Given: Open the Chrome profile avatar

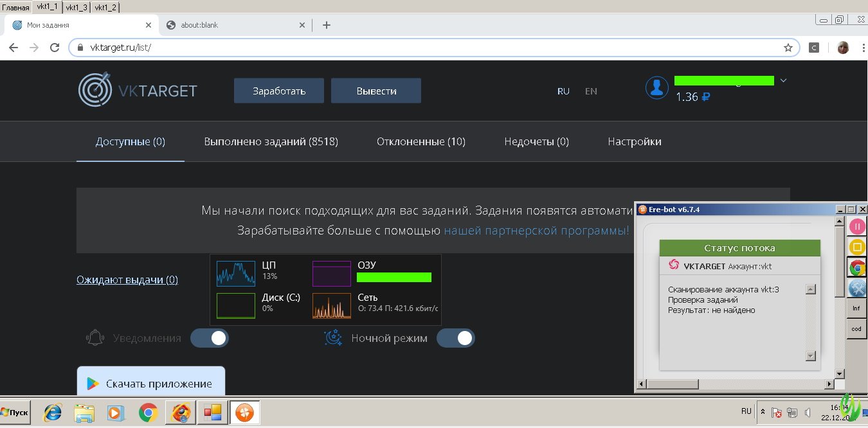Looking at the screenshot, I should (x=843, y=48).
